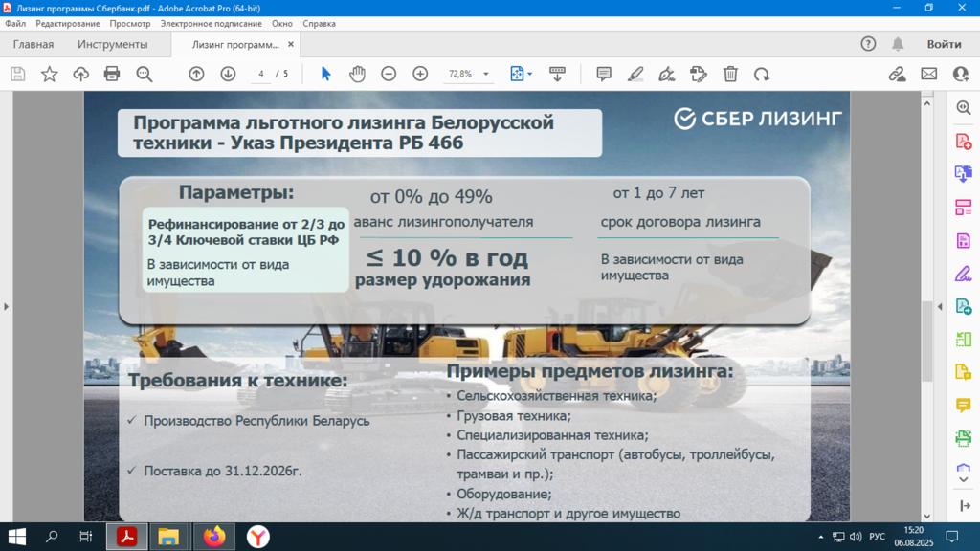Open the Электронное подписание menu
Screen dimensions: 980x551
[x=212, y=24]
